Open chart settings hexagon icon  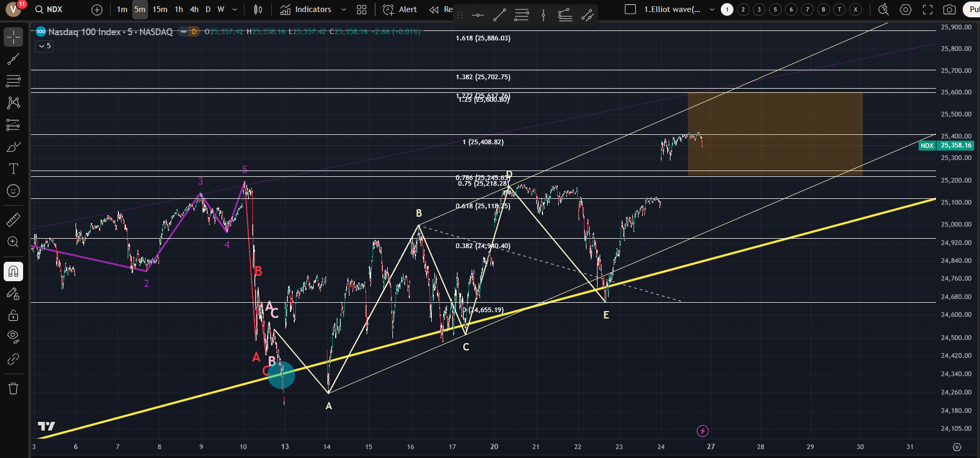(x=906, y=9)
